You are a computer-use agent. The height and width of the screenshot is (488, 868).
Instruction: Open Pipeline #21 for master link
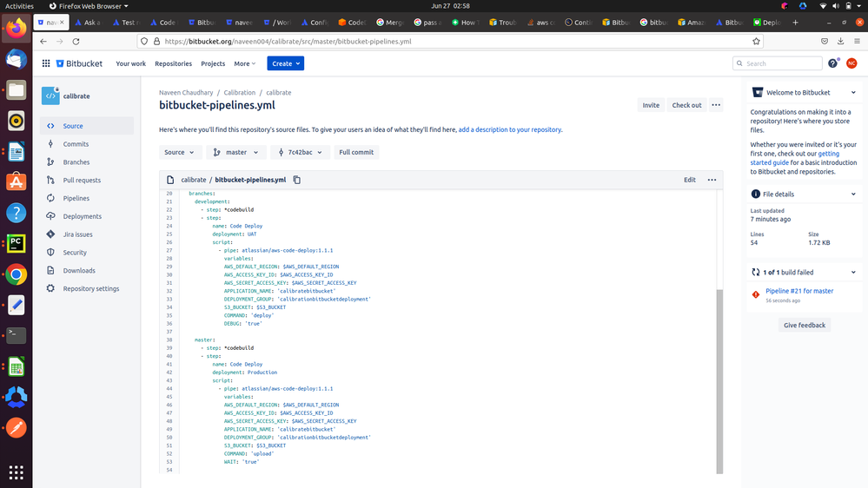799,291
